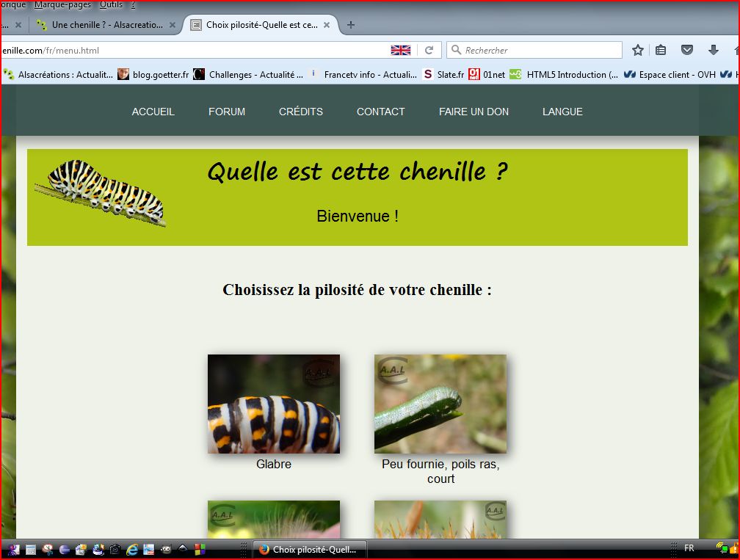The image size is (740, 560).
Task: Save the page to Pocket
Action: pos(687,50)
